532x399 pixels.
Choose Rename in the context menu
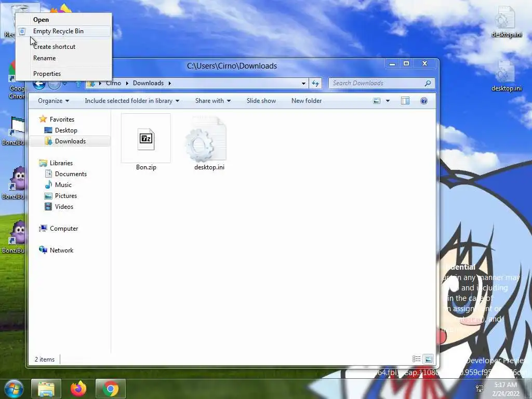point(45,58)
